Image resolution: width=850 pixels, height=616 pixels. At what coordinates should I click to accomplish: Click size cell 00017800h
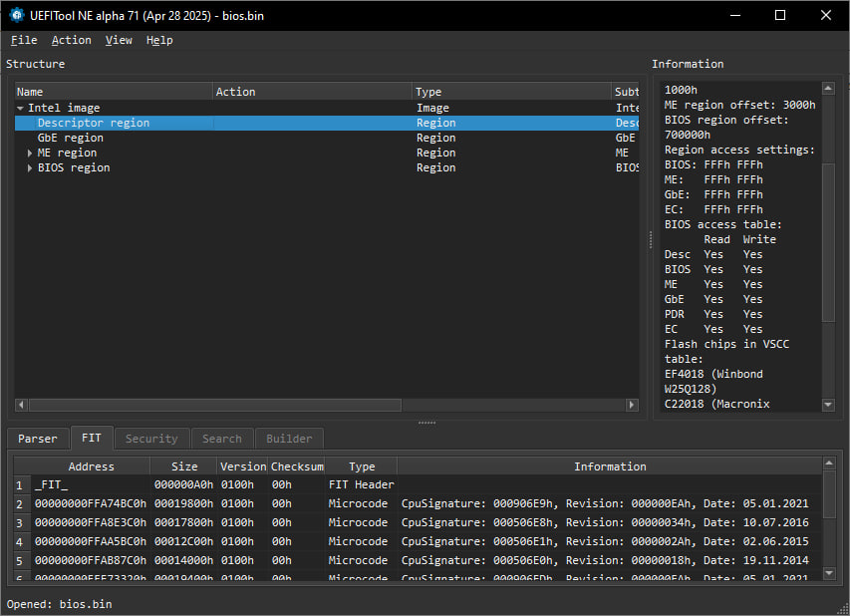[x=183, y=522]
